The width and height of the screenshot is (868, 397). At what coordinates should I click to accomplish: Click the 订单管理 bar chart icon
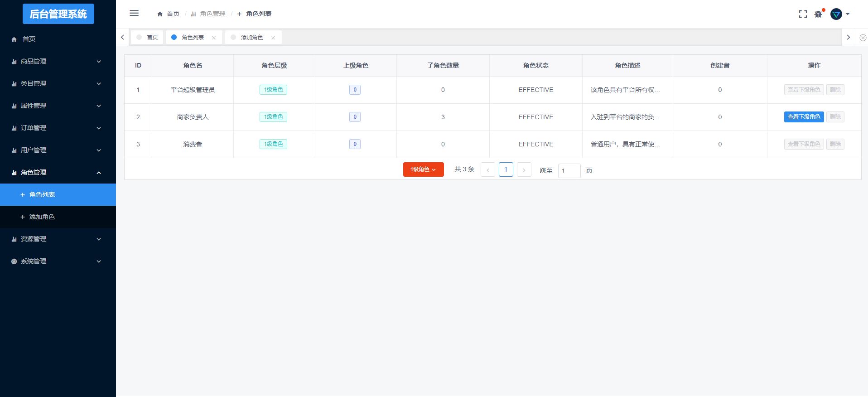14,128
